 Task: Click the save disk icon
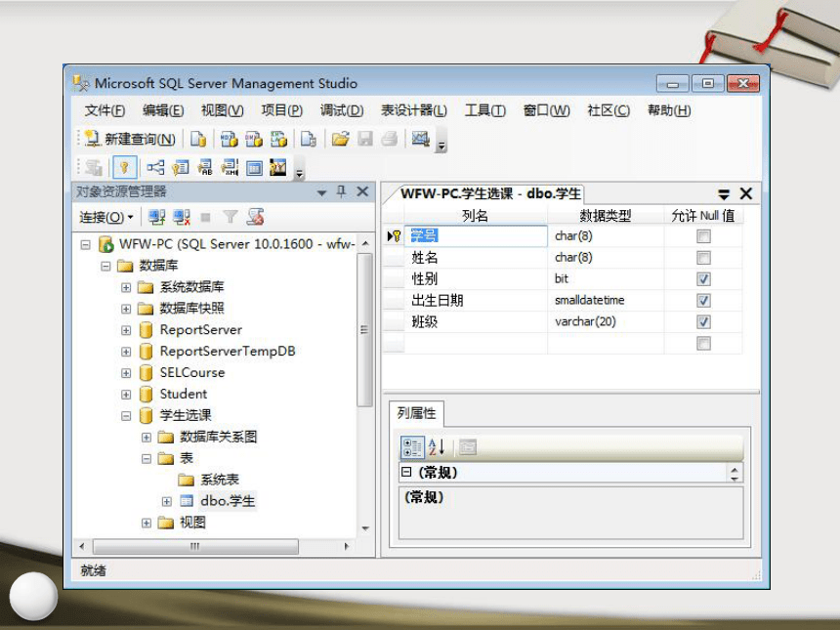point(365,140)
